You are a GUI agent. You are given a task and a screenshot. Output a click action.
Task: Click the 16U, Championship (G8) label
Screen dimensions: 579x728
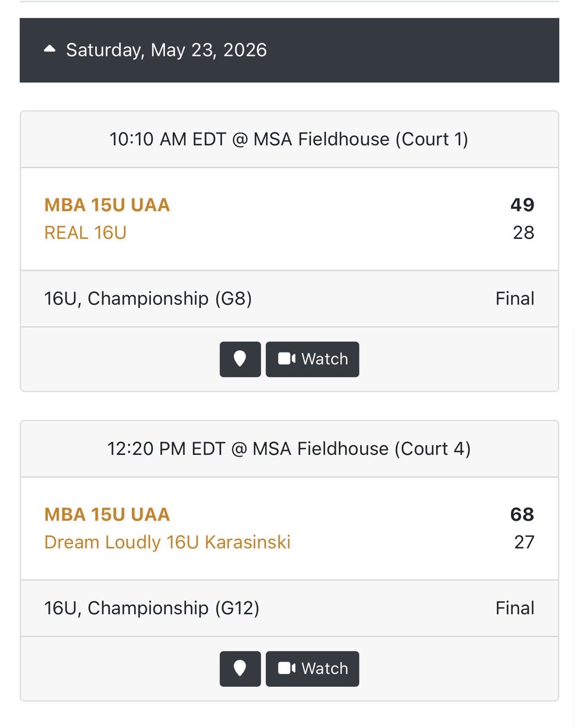point(148,299)
